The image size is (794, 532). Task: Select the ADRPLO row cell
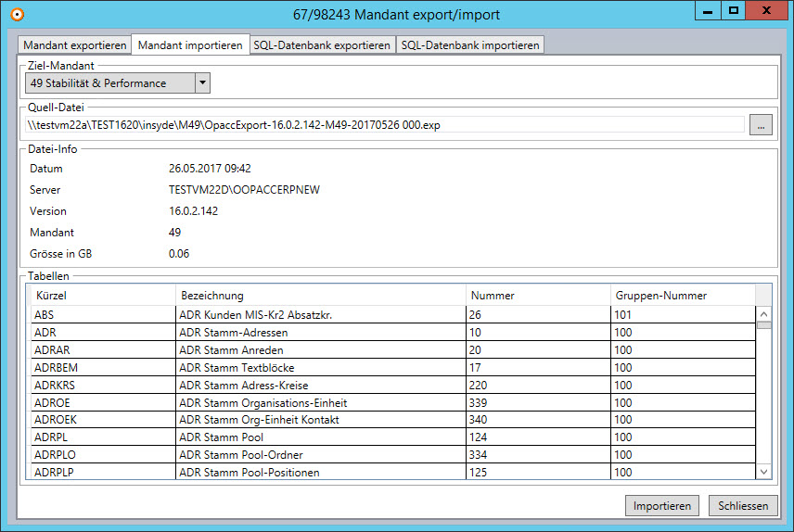pyautogui.click(x=103, y=454)
